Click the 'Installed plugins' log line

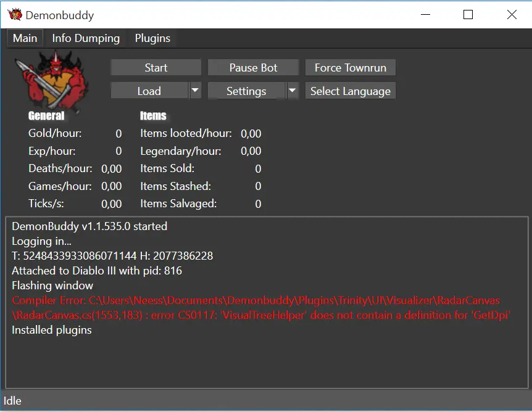pos(52,330)
